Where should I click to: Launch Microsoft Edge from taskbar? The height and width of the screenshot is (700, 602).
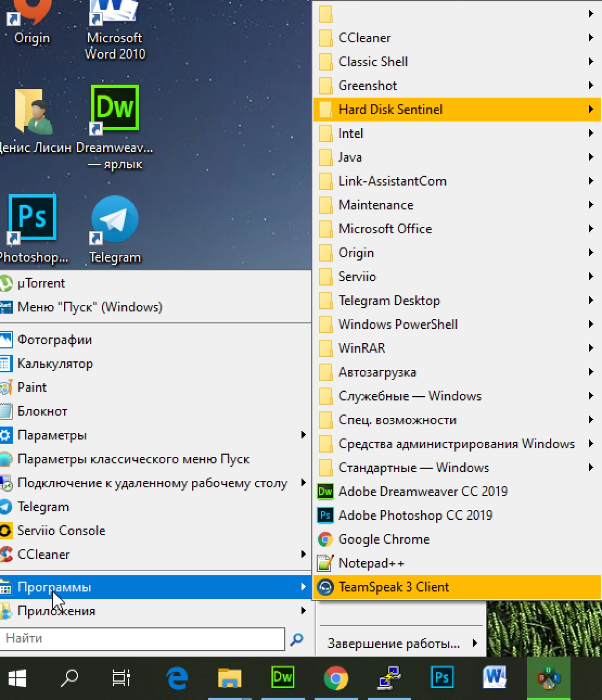[177, 678]
